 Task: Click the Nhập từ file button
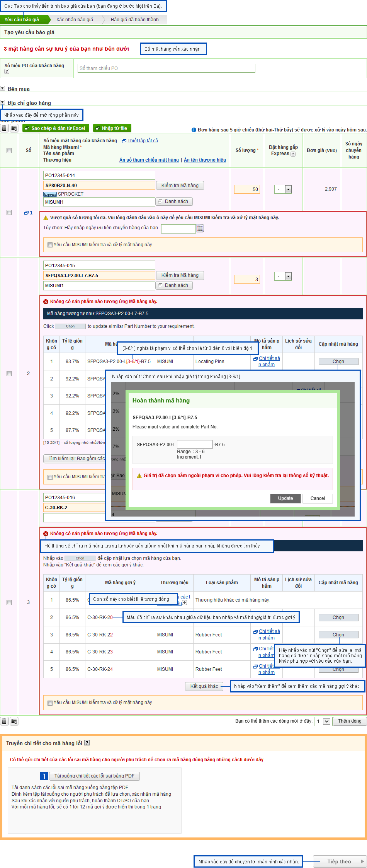tap(112, 128)
